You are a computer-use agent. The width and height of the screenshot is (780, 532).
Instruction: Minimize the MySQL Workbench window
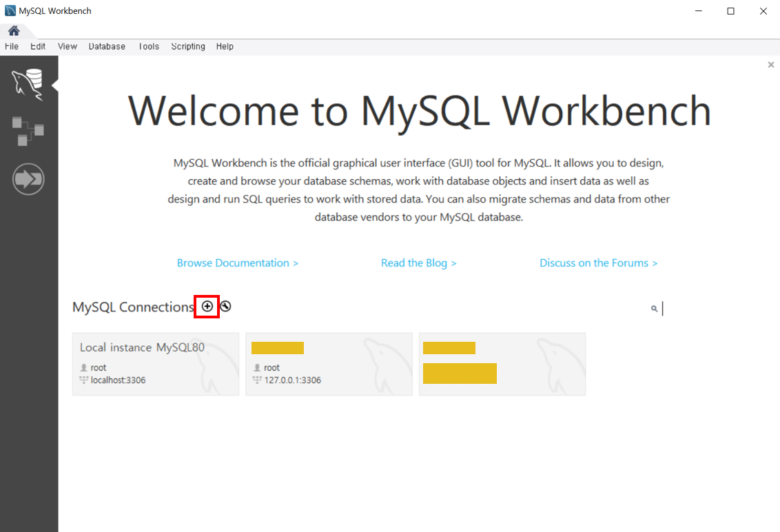point(699,11)
